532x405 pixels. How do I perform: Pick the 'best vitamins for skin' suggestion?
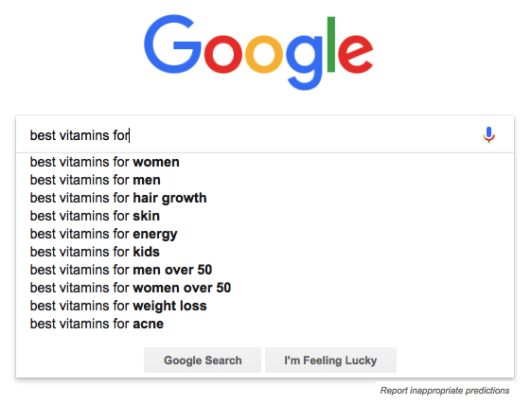point(265,216)
